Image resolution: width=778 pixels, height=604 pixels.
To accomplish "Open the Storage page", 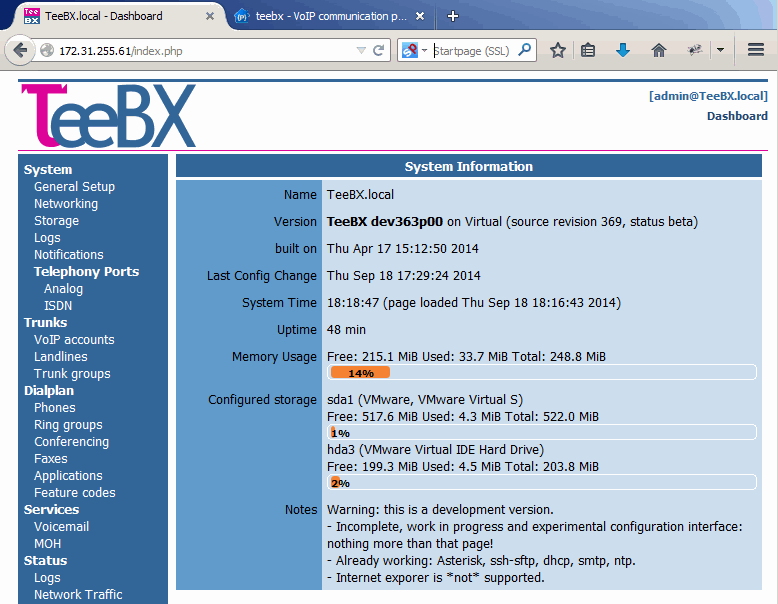I will (x=56, y=221).
